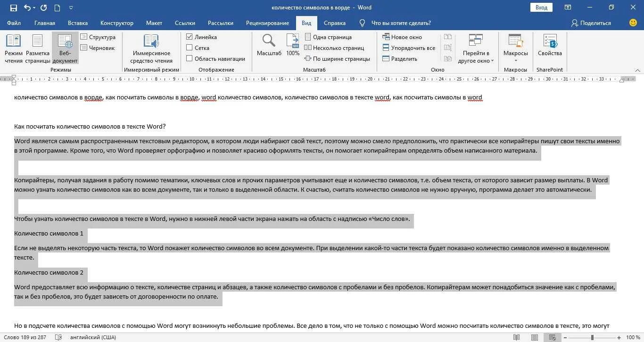Click Поделиться to share document
This screenshot has height=342, width=644.
(591, 23)
